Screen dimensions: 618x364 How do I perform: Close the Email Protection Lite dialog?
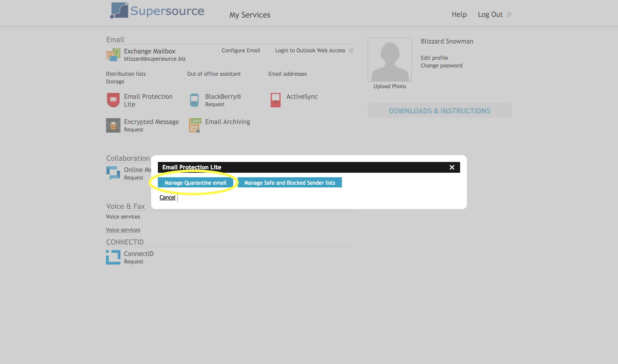pyautogui.click(x=452, y=167)
